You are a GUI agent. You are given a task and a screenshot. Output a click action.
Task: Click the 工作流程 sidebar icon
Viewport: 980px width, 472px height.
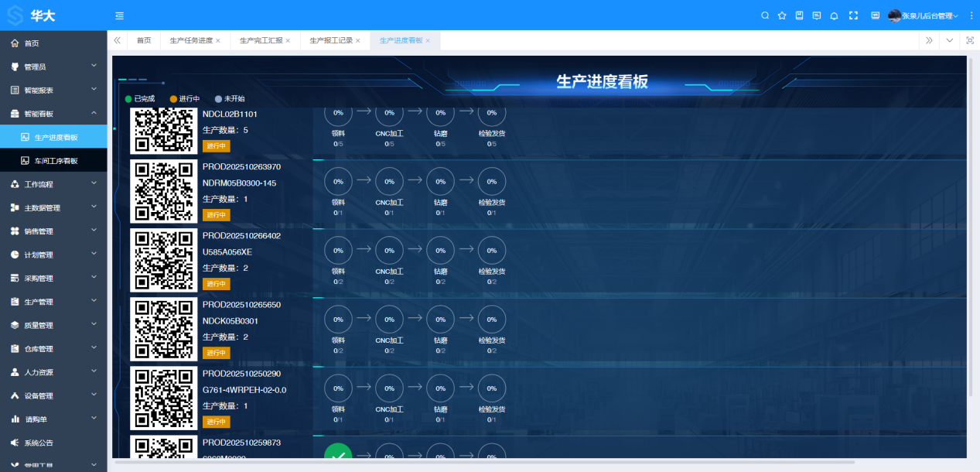pyautogui.click(x=15, y=184)
